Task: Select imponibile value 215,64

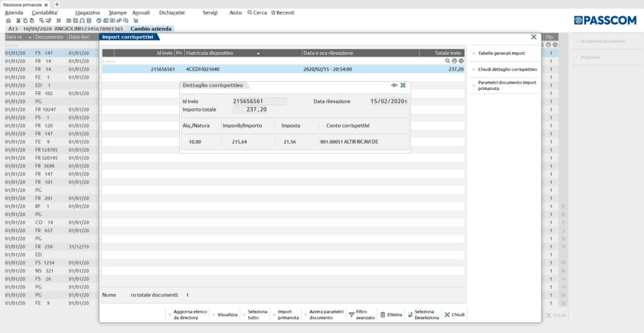Action: point(240,142)
